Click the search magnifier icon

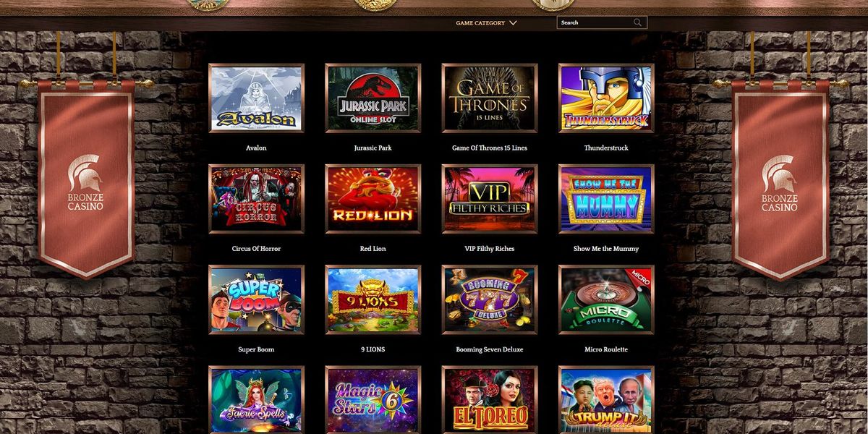point(637,22)
